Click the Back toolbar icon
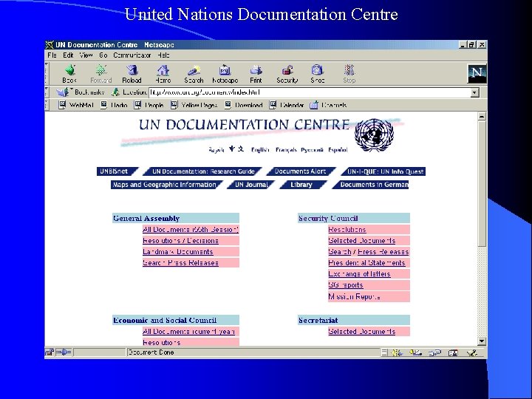 pos(69,70)
